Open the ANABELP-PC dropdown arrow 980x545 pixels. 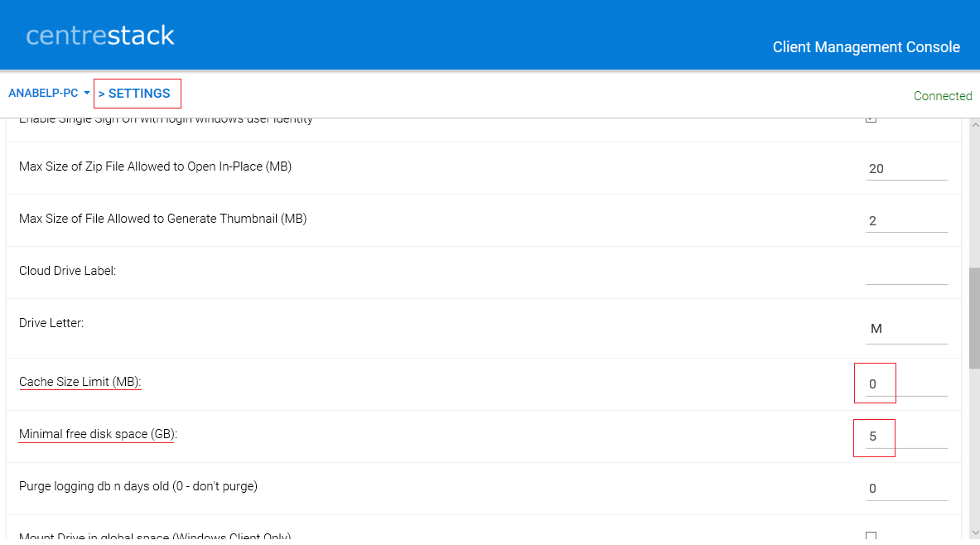point(87,93)
